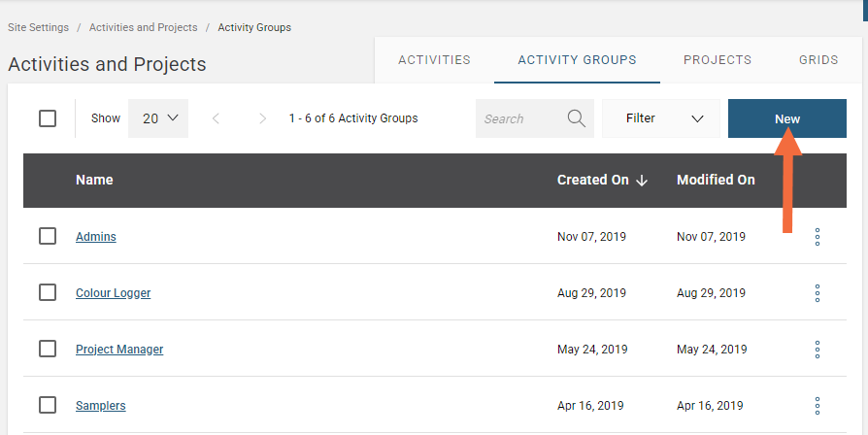Open the three-dot menu for Samplers

(818, 406)
